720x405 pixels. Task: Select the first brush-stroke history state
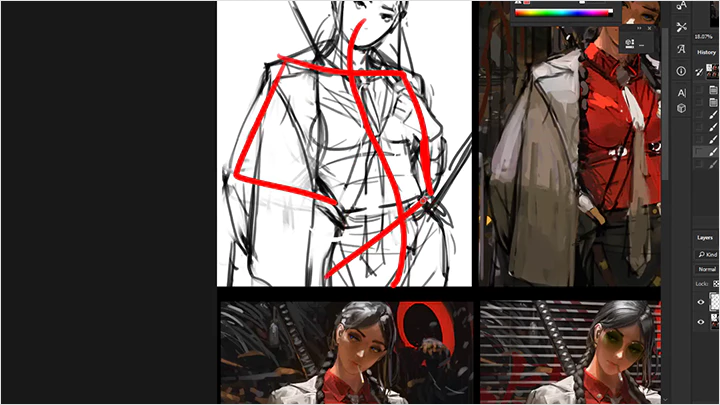coord(713,114)
